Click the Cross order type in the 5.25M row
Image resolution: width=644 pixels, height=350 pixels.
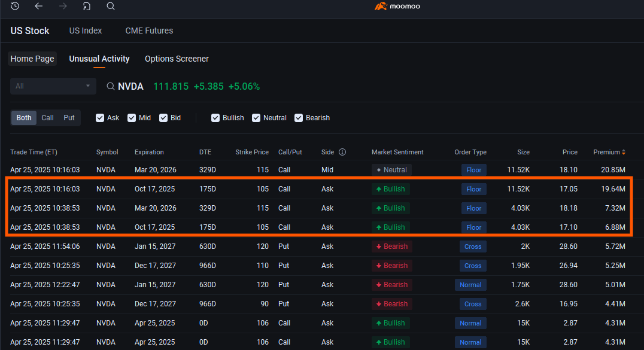[x=473, y=266]
